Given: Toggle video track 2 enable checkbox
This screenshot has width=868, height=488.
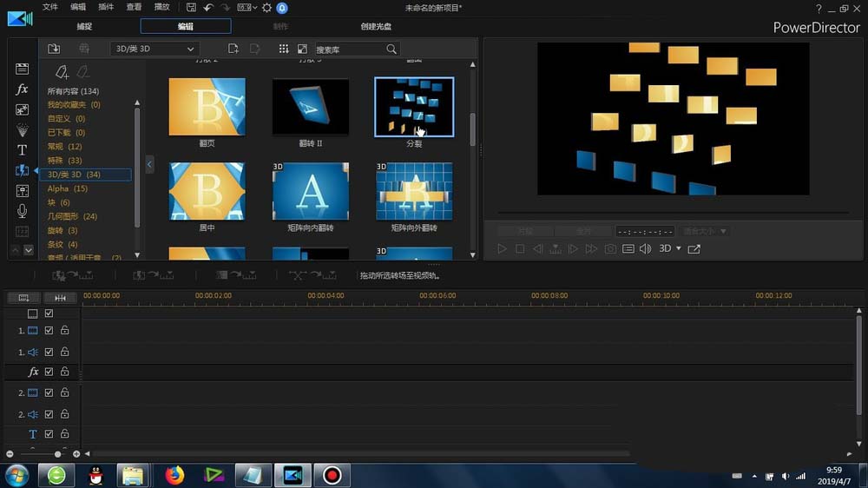Looking at the screenshot, I should [49, 392].
